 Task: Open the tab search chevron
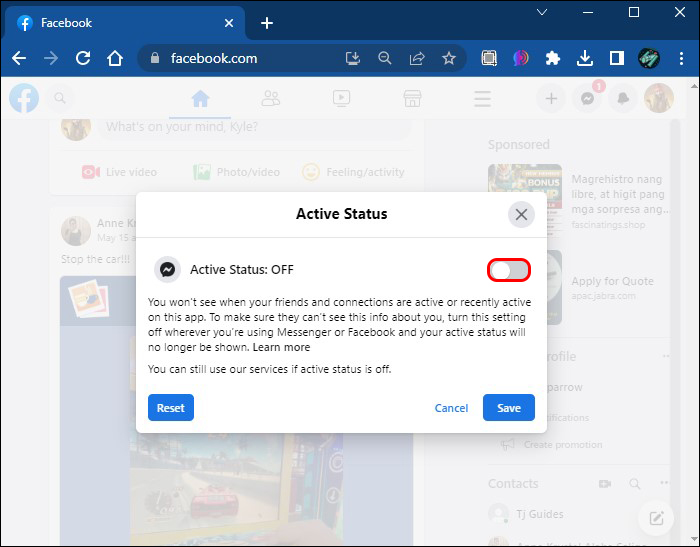pyautogui.click(x=542, y=12)
